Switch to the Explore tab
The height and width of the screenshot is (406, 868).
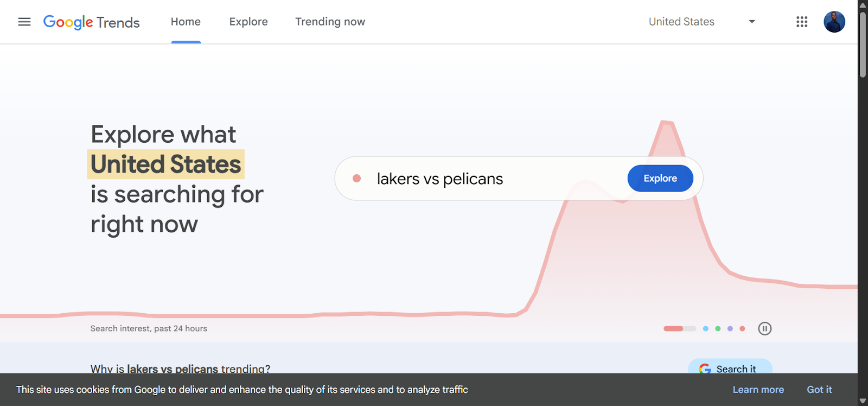(x=248, y=22)
